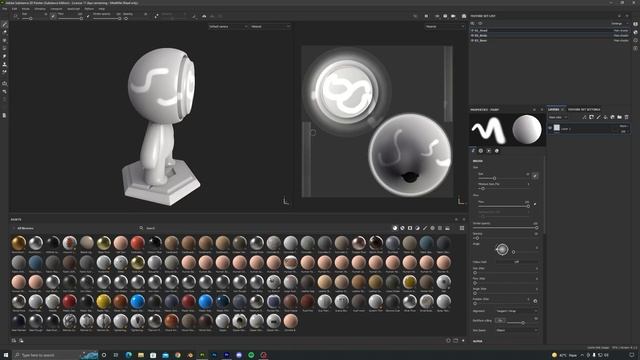Select the Paint brush tool

point(4,25)
